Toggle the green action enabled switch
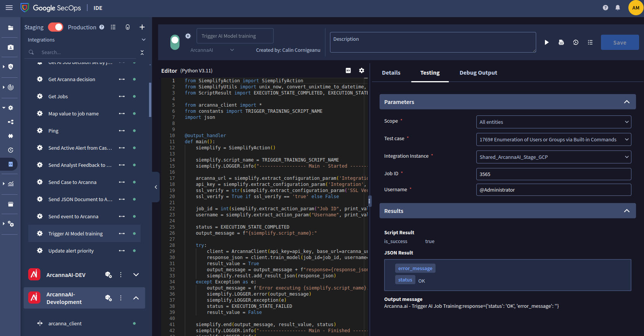This screenshot has height=336, width=644. pos(175,42)
